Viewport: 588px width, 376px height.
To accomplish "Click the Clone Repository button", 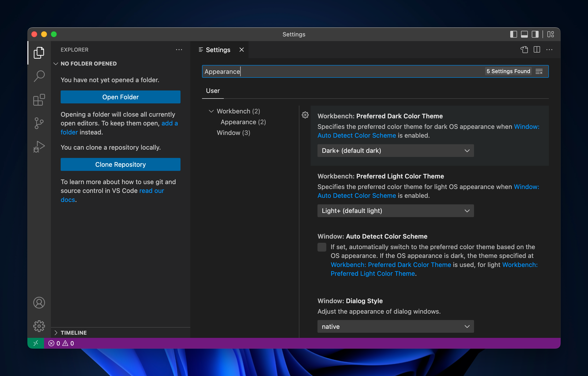I will [x=120, y=165].
